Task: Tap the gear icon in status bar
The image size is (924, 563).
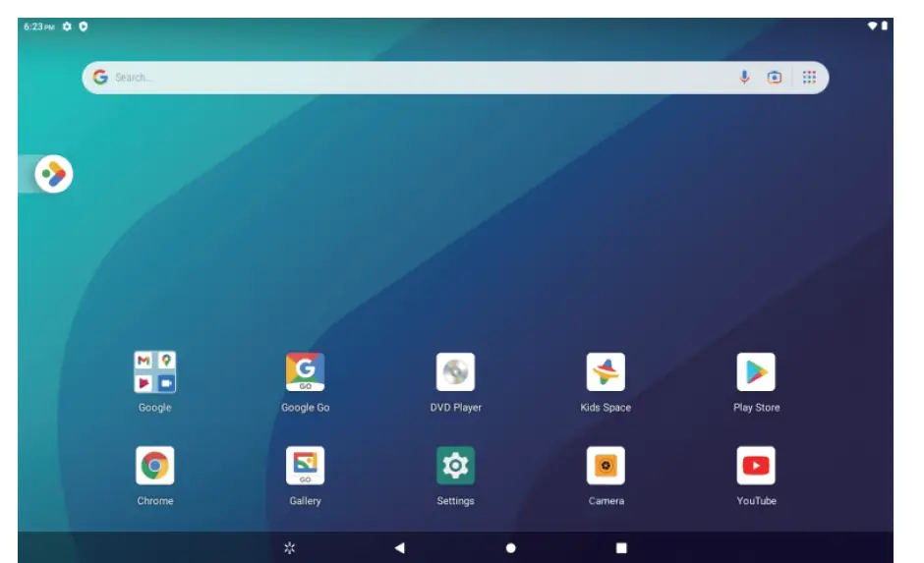Action: (67, 27)
